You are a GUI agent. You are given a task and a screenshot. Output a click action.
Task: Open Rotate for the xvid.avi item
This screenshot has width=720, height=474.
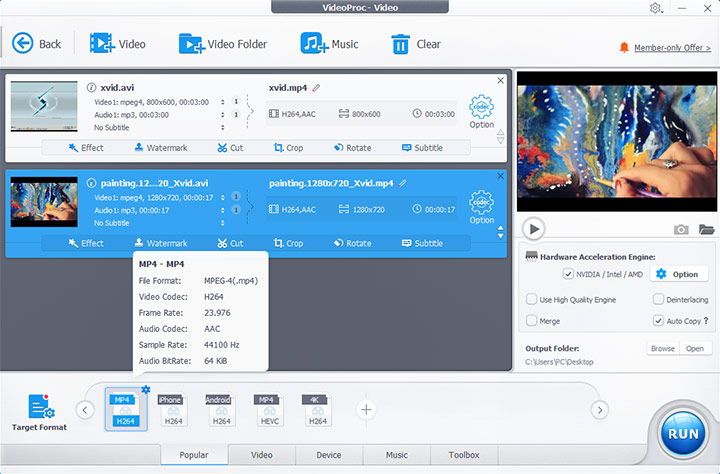point(352,148)
